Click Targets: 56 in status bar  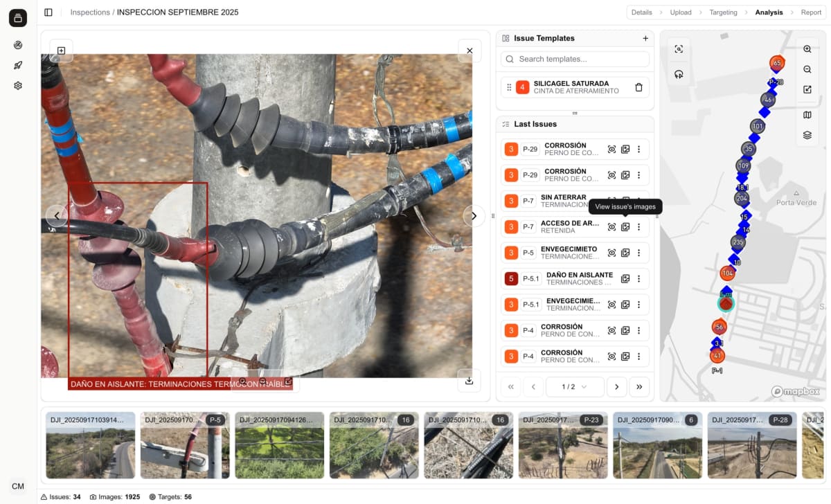point(170,497)
